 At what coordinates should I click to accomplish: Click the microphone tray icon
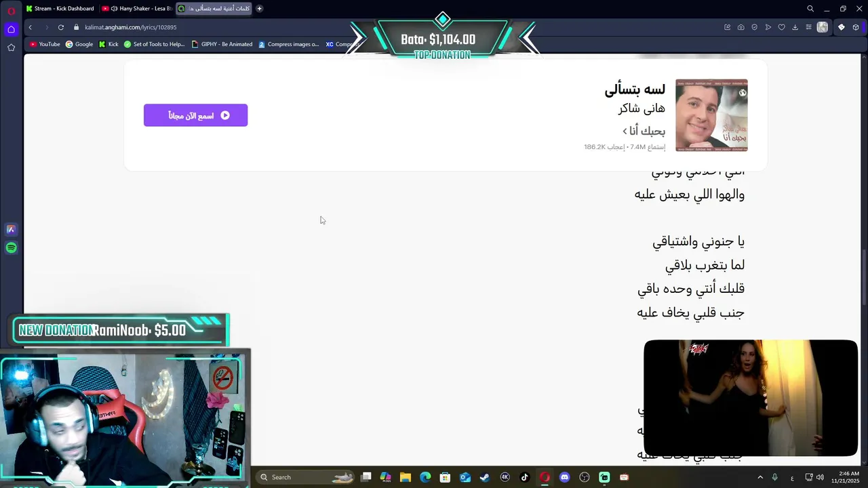click(x=774, y=477)
